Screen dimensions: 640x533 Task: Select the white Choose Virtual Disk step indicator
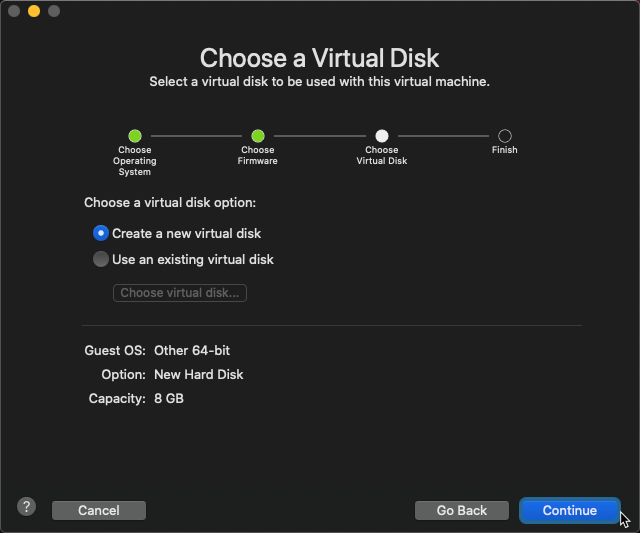pos(382,136)
